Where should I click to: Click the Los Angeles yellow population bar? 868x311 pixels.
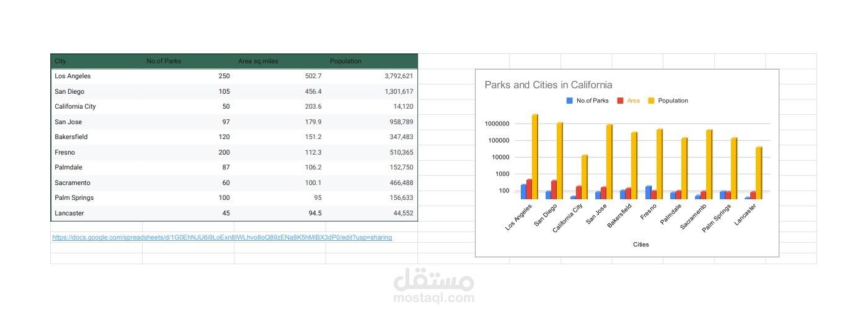[x=534, y=156]
